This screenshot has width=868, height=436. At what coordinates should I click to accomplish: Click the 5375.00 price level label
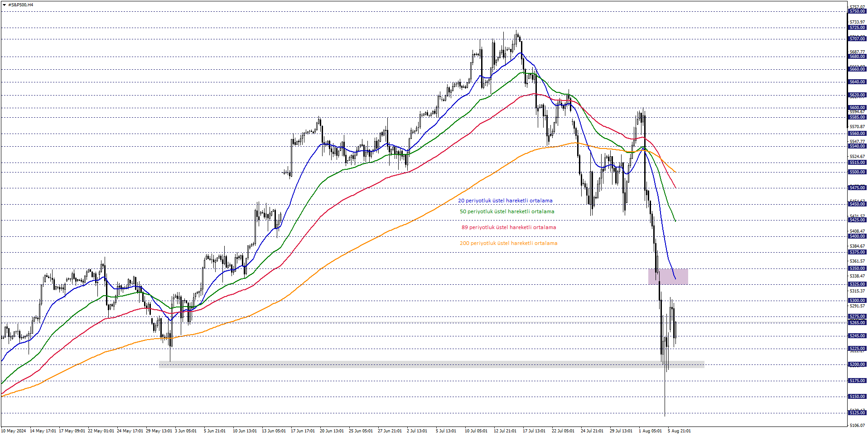[x=857, y=252]
